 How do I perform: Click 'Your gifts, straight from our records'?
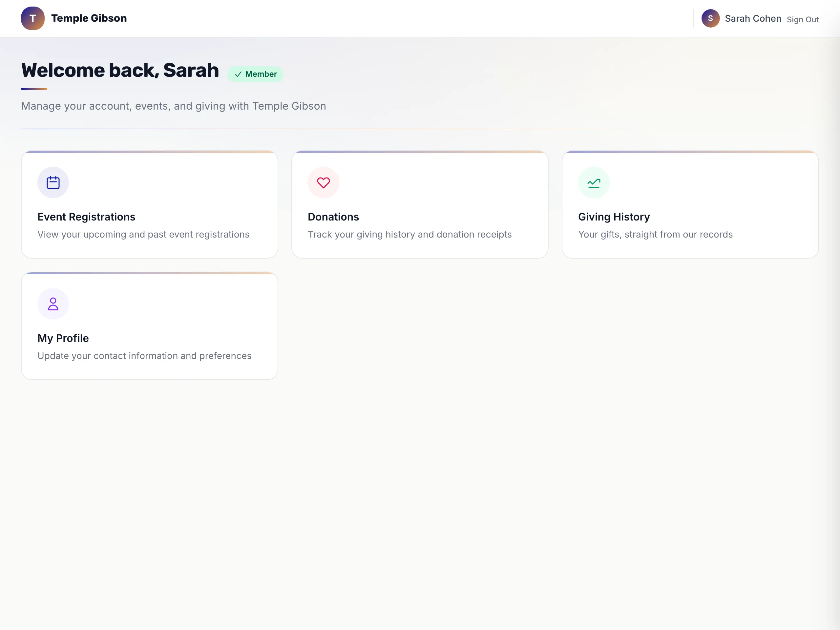pyautogui.click(x=656, y=234)
